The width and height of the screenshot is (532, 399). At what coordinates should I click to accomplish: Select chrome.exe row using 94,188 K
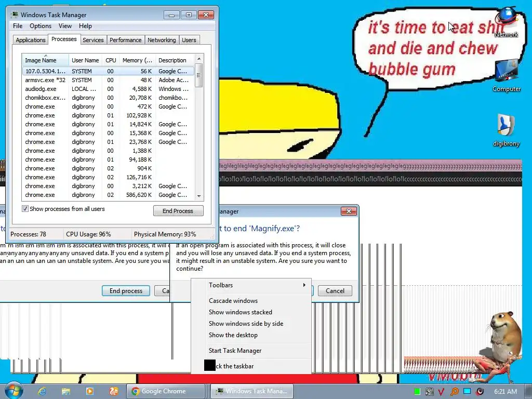point(108,159)
